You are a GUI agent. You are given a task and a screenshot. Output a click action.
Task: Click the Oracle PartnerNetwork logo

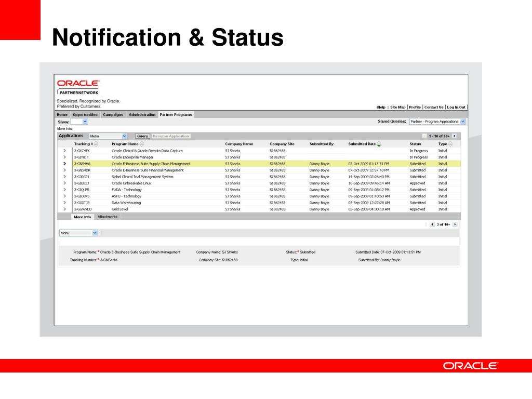[78, 87]
